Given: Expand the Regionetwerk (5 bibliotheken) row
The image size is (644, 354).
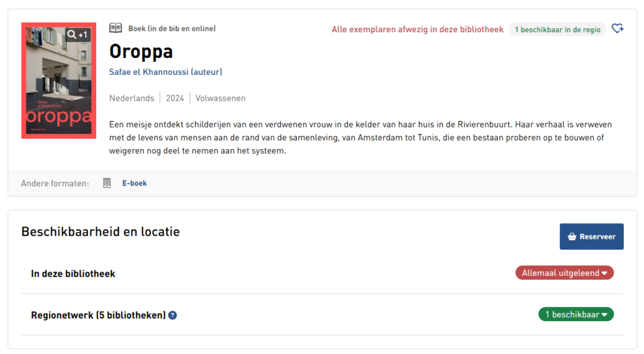Looking at the screenshot, I should pos(98,315).
